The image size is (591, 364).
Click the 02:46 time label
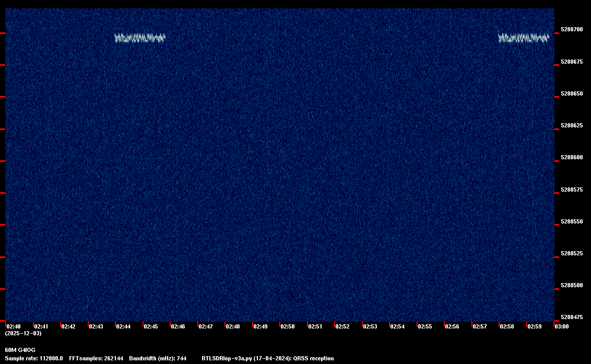click(178, 326)
